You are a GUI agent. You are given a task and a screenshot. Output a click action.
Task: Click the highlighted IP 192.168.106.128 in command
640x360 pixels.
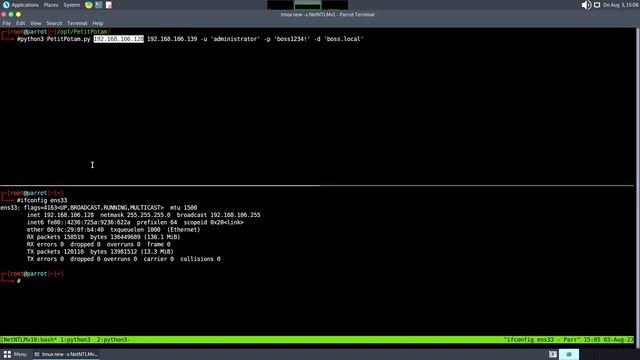click(x=119, y=39)
